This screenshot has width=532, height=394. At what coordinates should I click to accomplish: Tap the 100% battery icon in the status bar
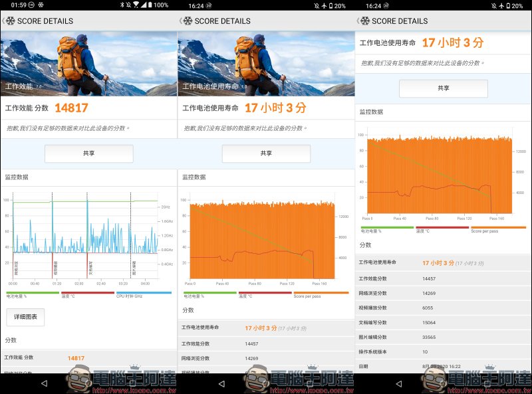pos(150,5)
